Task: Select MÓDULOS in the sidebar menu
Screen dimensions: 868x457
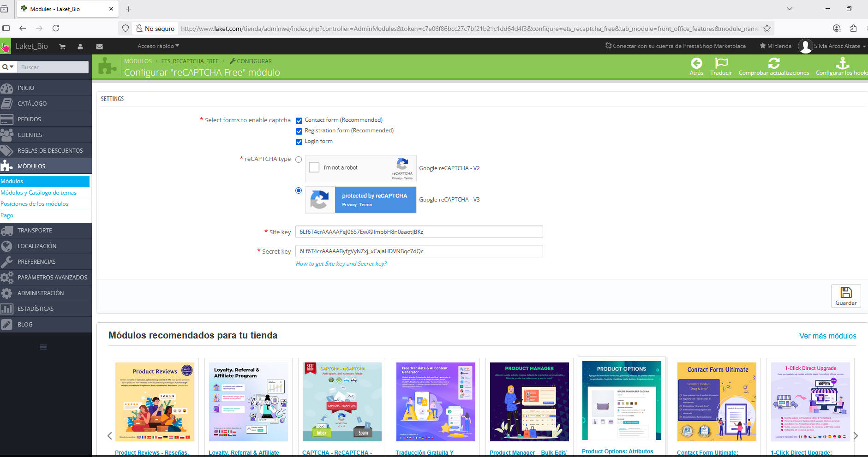Action: pos(46,166)
